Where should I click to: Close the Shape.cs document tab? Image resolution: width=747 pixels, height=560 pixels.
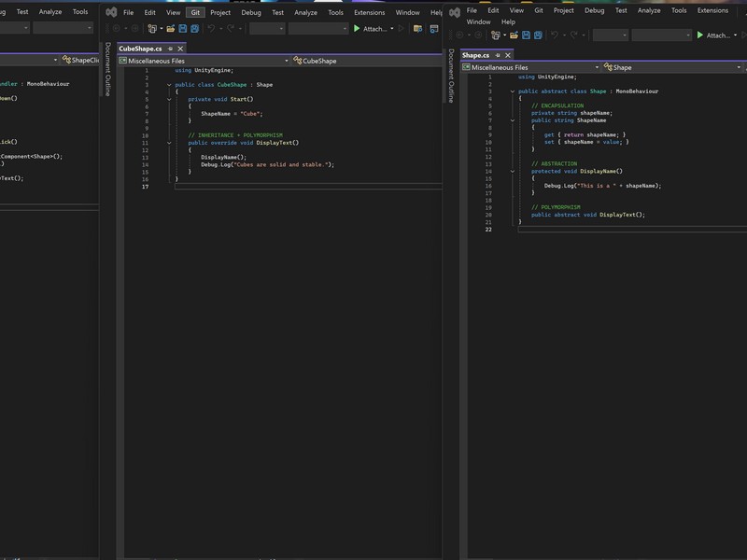tap(505, 55)
